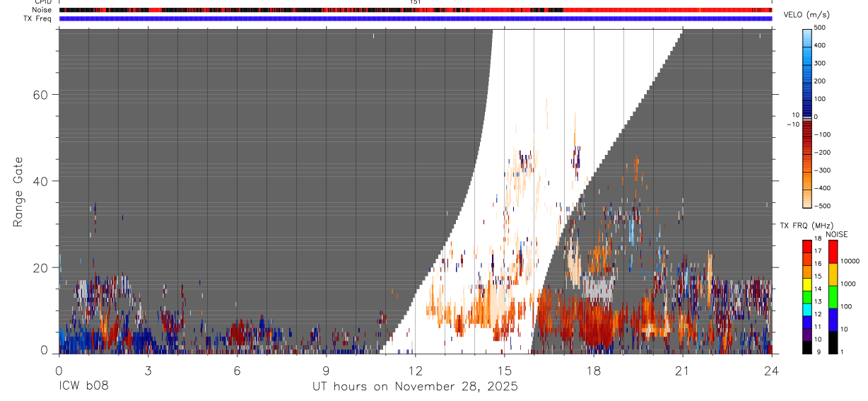Click the "Noise" row label at top left
This screenshot has height=401, width=868.
(x=42, y=10)
